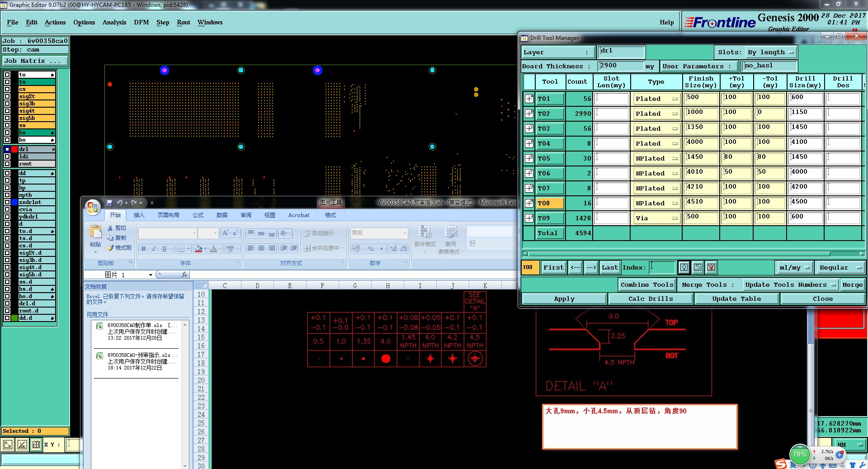
Task: Open the DFM menu
Action: pos(141,22)
